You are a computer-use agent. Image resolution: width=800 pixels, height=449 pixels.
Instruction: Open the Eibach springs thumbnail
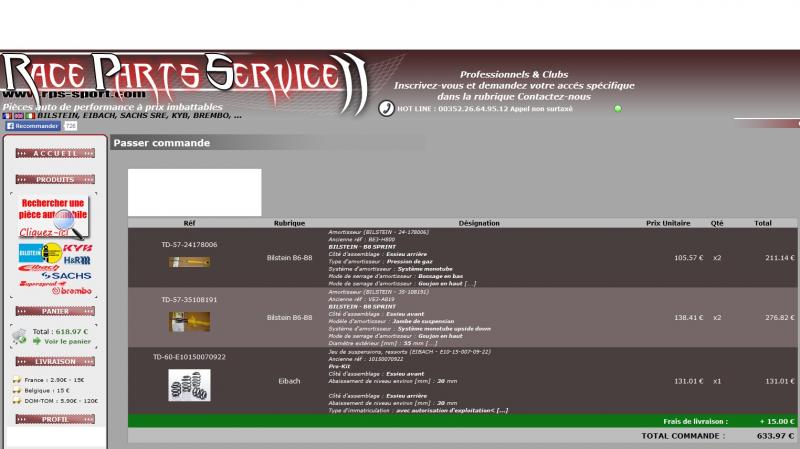[189, 385]
